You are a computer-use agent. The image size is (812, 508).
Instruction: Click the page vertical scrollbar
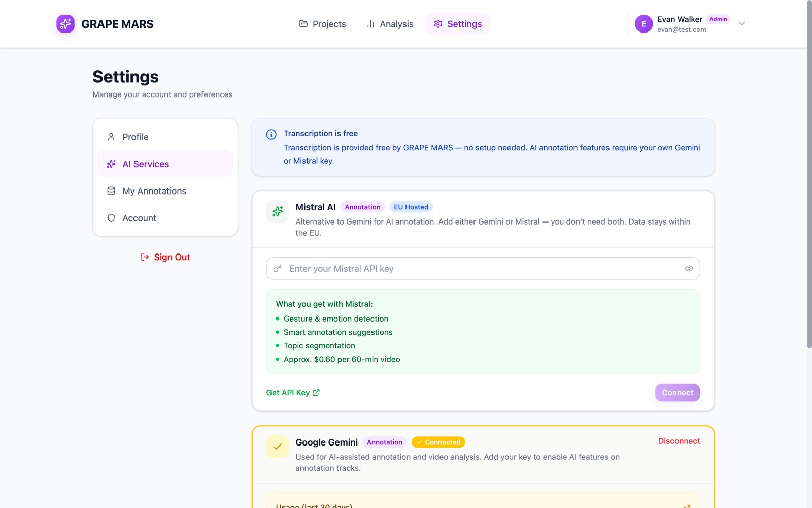pyautogui.click(x=809, y=174)
